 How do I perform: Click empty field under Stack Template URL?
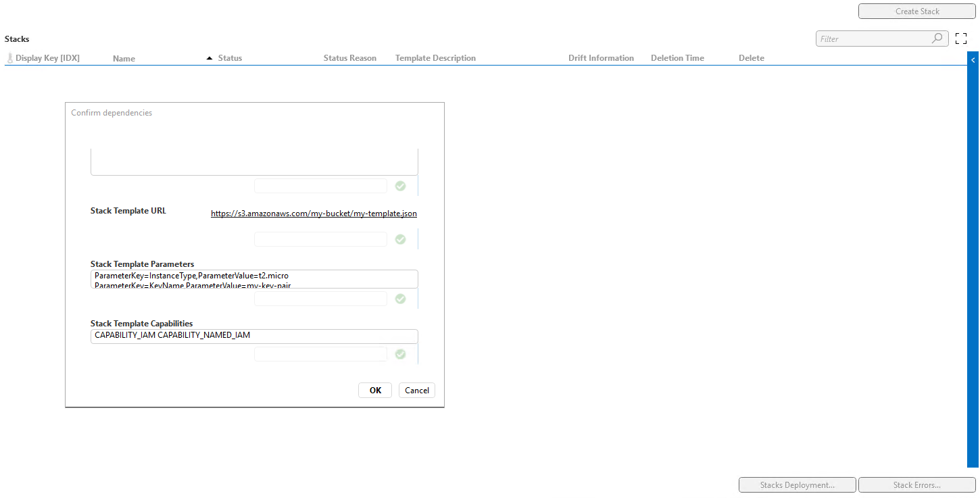(320, 239)
